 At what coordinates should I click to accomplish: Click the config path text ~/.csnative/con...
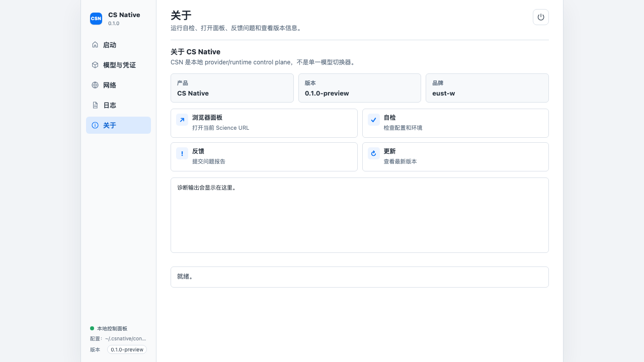pos(126,339)
